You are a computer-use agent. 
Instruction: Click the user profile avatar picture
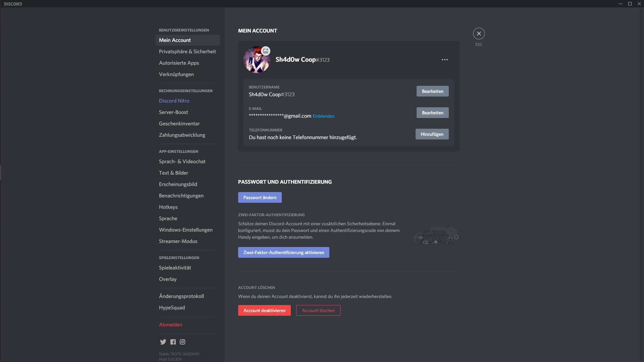[256, 61]
